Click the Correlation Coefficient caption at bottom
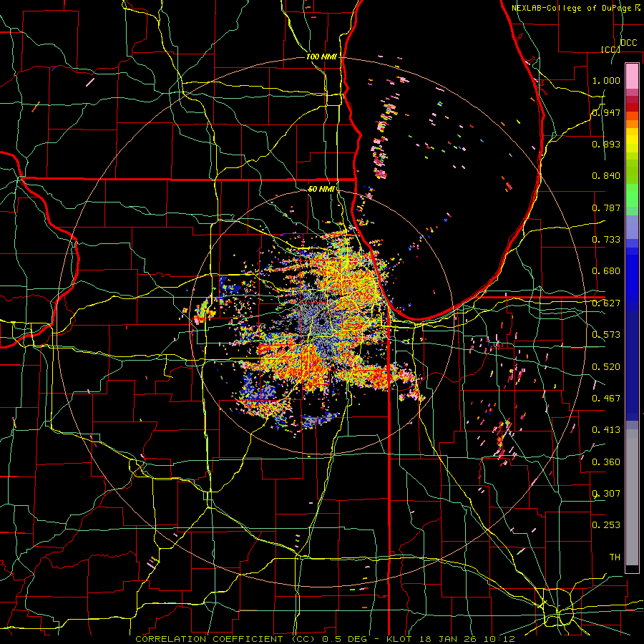644x644 pixels. point(325,639)
